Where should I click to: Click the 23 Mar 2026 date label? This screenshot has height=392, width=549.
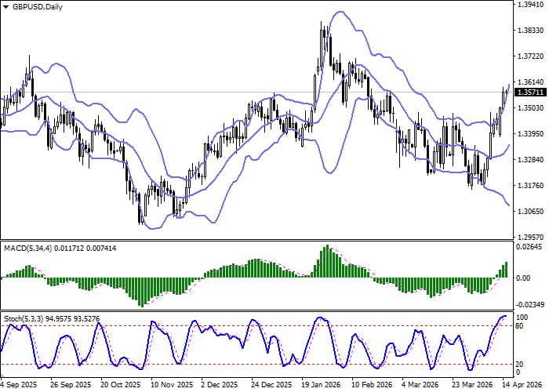click(472, 385)
